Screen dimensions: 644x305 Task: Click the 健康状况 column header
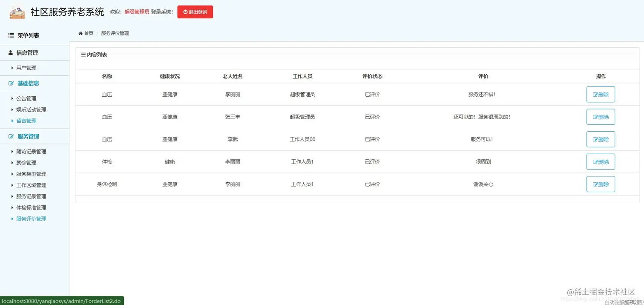(x=170, y=76)
